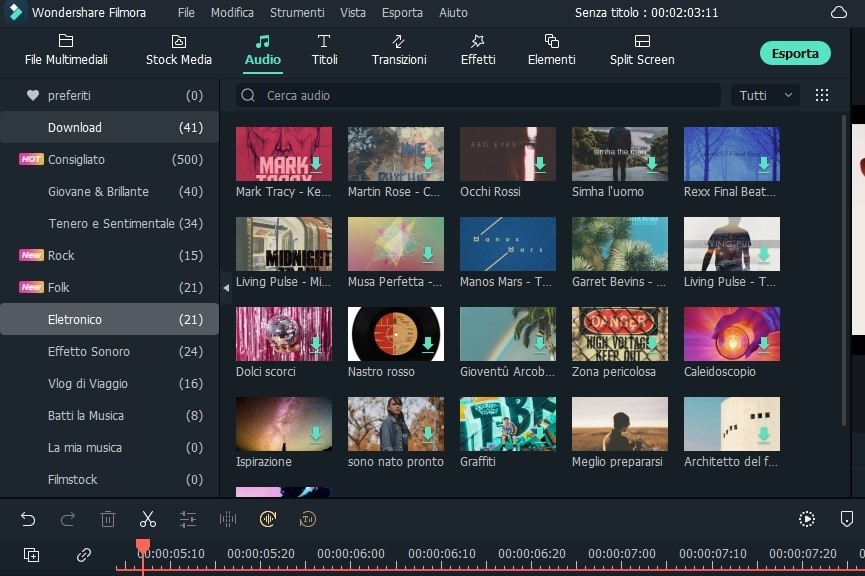Click the scissors split tool

tap(148, 519)
